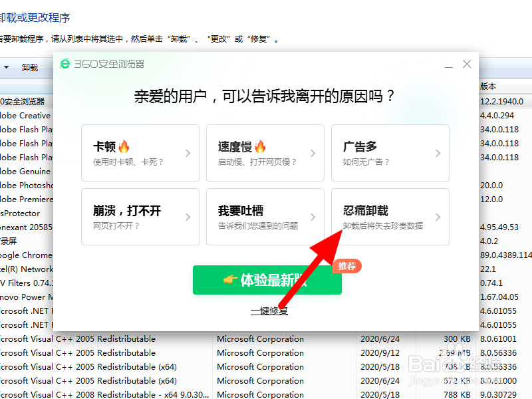Select the sProtector row in program list
The width and height of the screenshot is (532, 399).
point(27,213)
